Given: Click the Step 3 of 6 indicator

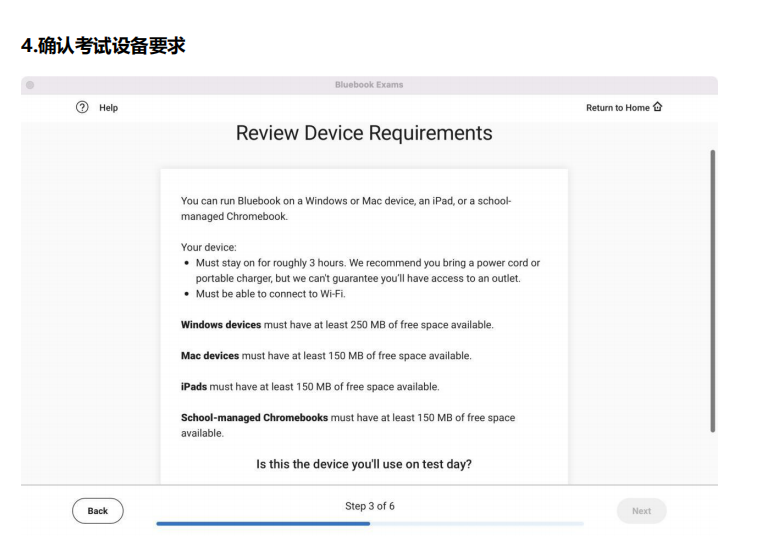Looking at the screenshot, I should (369, 506).
